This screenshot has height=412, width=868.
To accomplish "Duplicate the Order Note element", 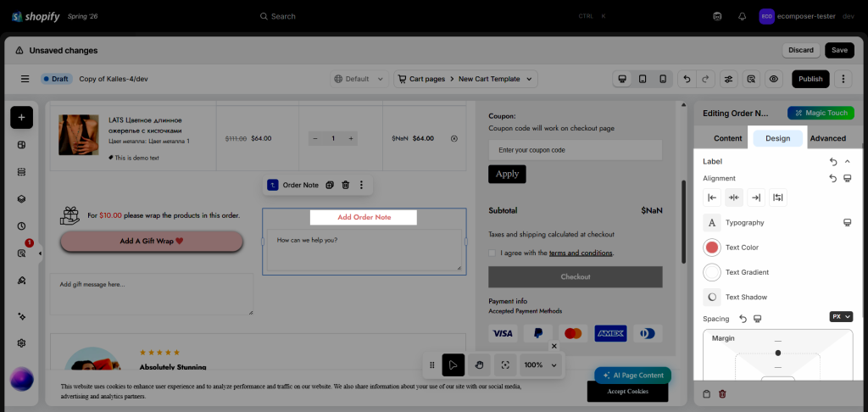I will point(330,185).
